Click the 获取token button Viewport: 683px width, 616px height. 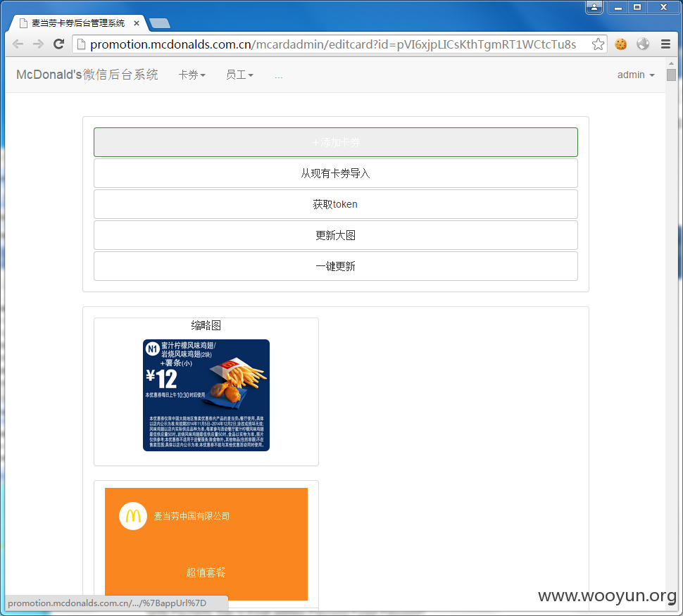click(x=336, y=204)
